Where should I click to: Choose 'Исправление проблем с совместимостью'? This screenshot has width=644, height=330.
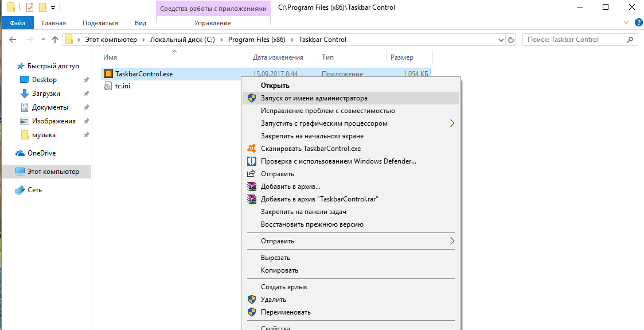point(351,111)
